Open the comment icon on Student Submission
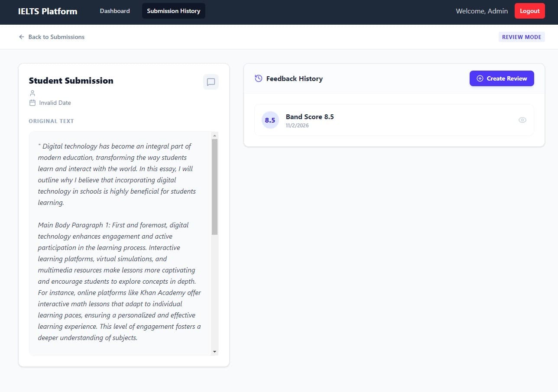 coord(211,82)
